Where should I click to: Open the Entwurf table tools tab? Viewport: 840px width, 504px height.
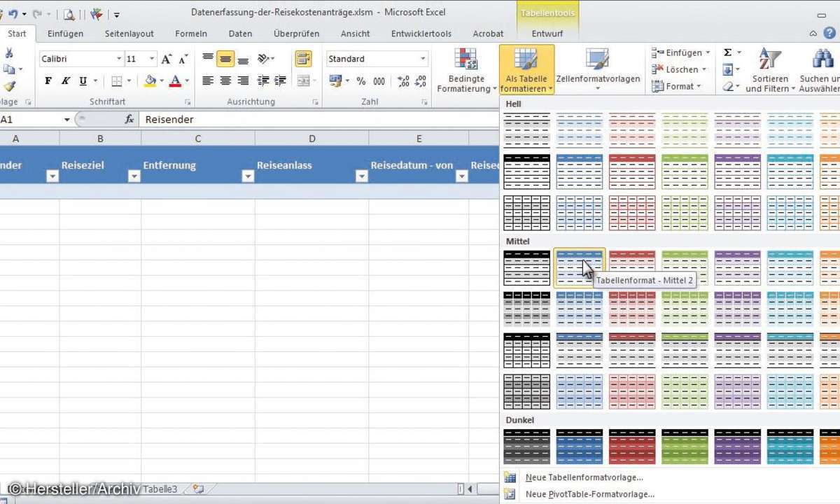(x=547, y=34)
